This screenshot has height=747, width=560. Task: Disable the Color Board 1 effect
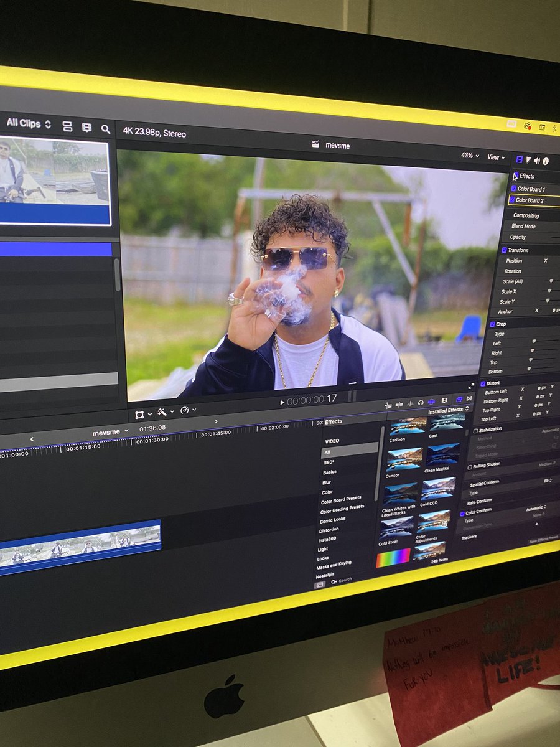pyautogui.click(x=513, y=188)
